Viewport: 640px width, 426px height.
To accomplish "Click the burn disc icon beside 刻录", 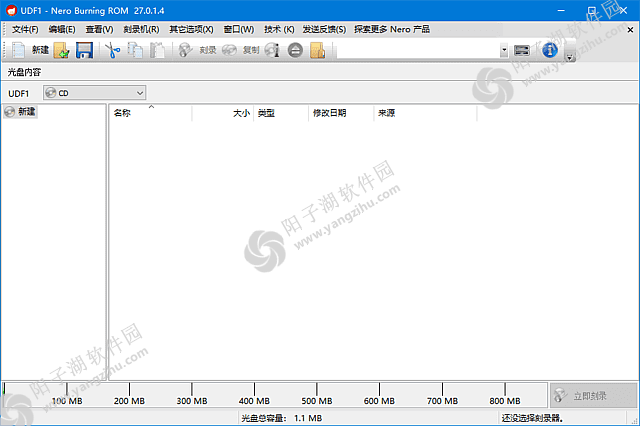I will tap(185, 50).
